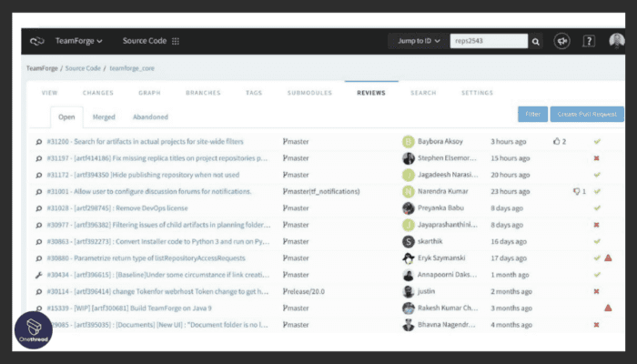The width and height of the screenshot is (637, 364).
Task: Click the Create Pull Request button
Action: tap(587, 115)
